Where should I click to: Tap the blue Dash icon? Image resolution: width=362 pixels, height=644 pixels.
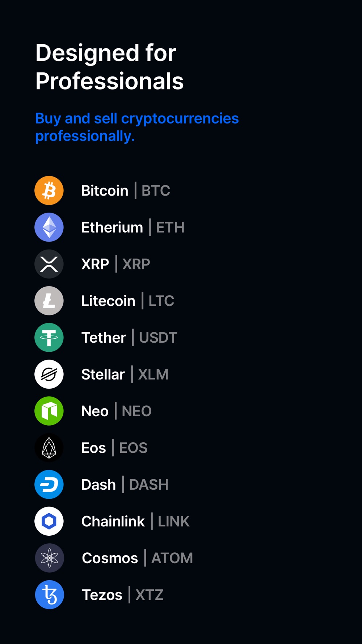click(x=49, y=485)
